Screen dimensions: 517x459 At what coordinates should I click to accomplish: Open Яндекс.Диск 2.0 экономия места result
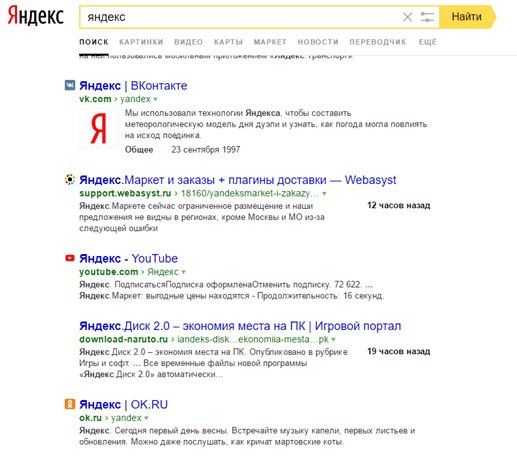(240, 326)
